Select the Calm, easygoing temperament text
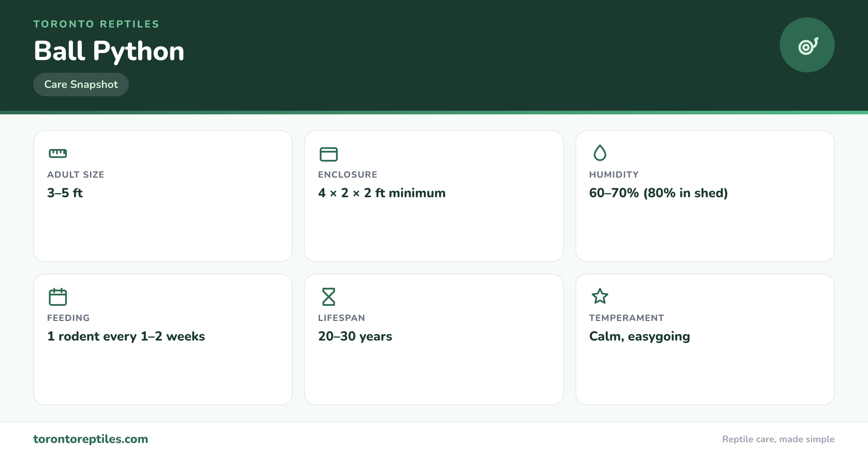Viewport: 868px width, 456px height. click(x=639, y=336)
